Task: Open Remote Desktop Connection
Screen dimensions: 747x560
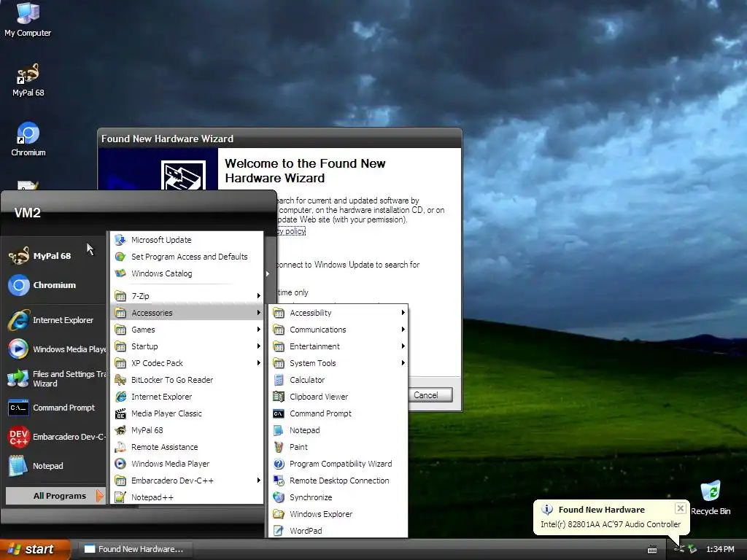Action: coord(338,481)
